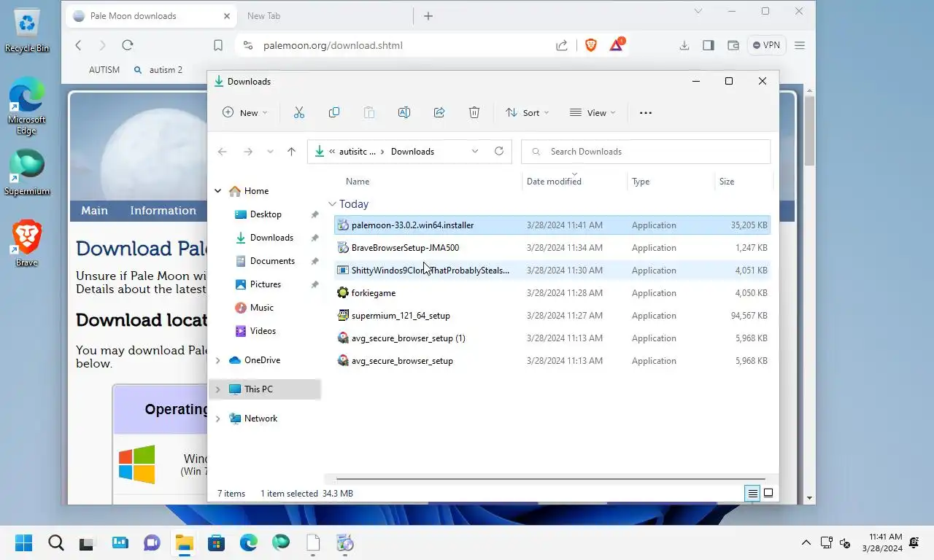This screenshot has width=934, height=560.
Task: Expand address bar previous locations dropdown
Action: point(475,151)
